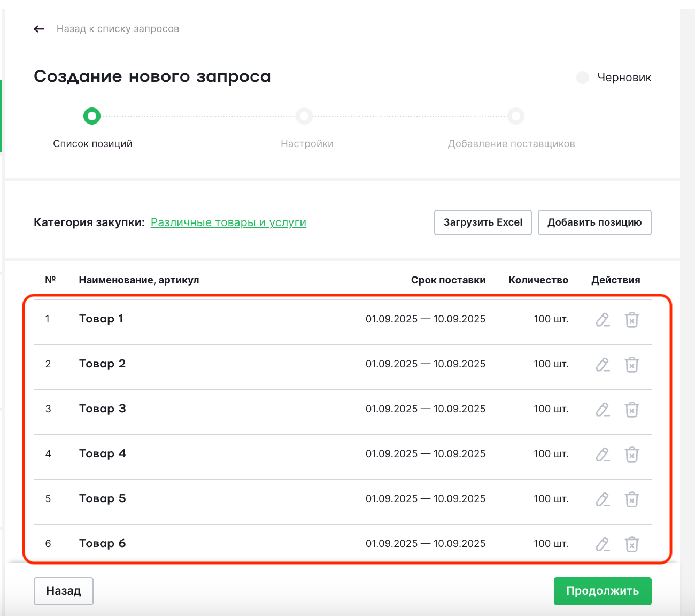Delete Товар 2 with the trash icon
The image size is (695, 616).
tap(632, 365)
